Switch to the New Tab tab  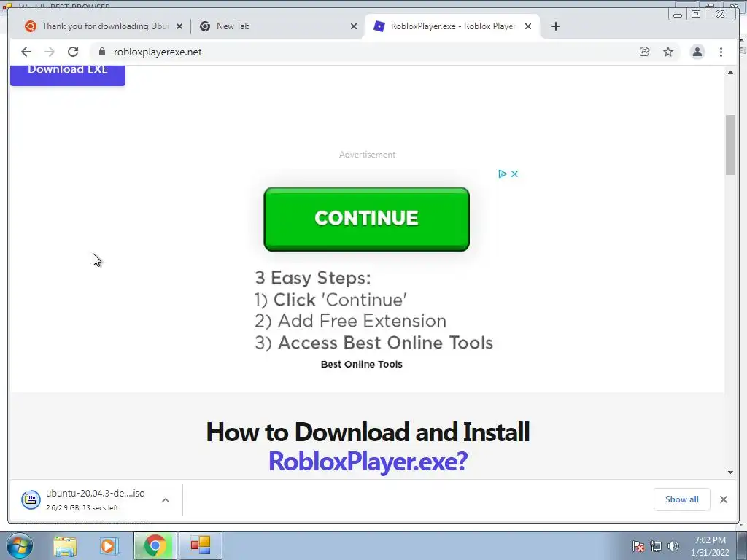coord(276,26)
